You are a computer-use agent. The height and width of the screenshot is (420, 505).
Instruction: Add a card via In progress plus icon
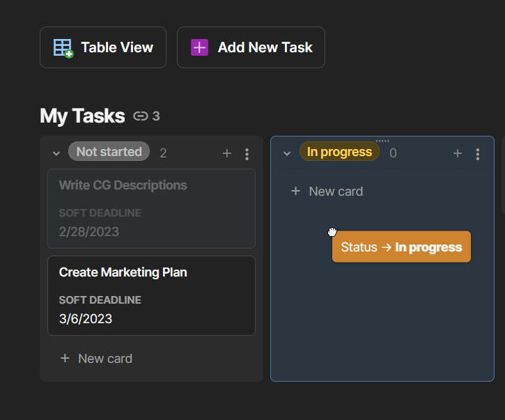point(458,153)
